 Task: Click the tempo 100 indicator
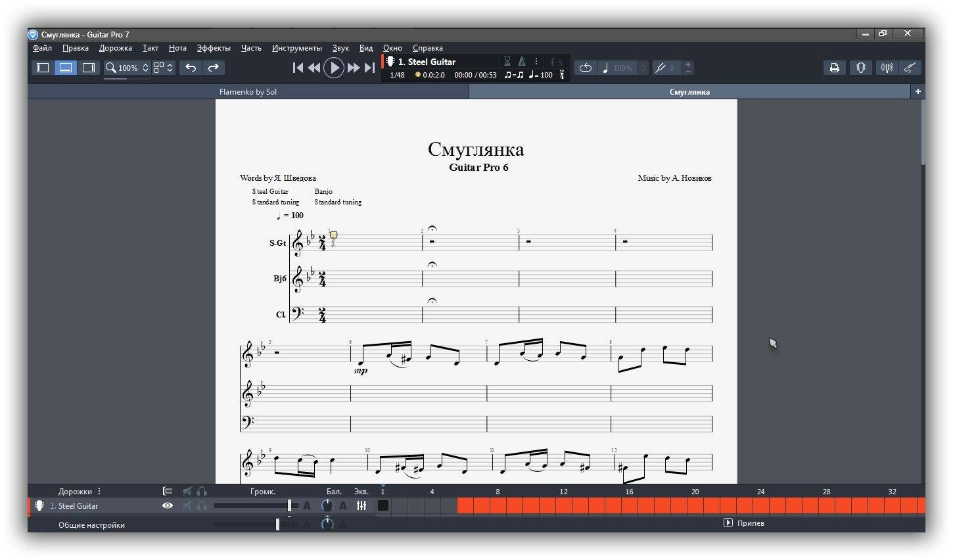tap(541, 75)
